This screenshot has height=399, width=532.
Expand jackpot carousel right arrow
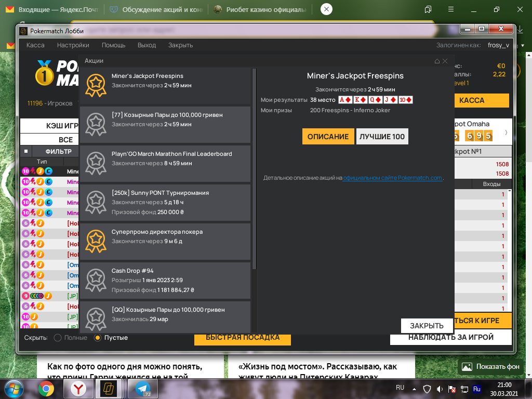pyautogui.click(x=506, y=132)
